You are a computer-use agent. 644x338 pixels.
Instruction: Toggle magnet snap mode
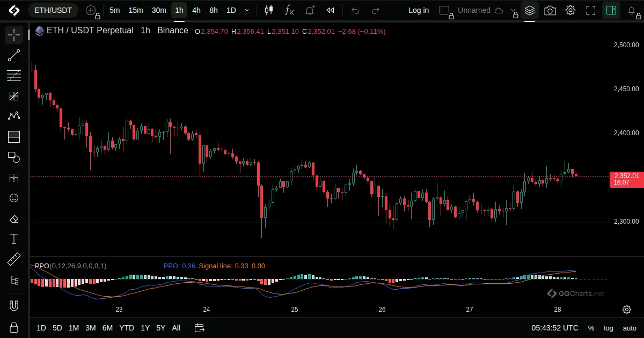point(14,306)
